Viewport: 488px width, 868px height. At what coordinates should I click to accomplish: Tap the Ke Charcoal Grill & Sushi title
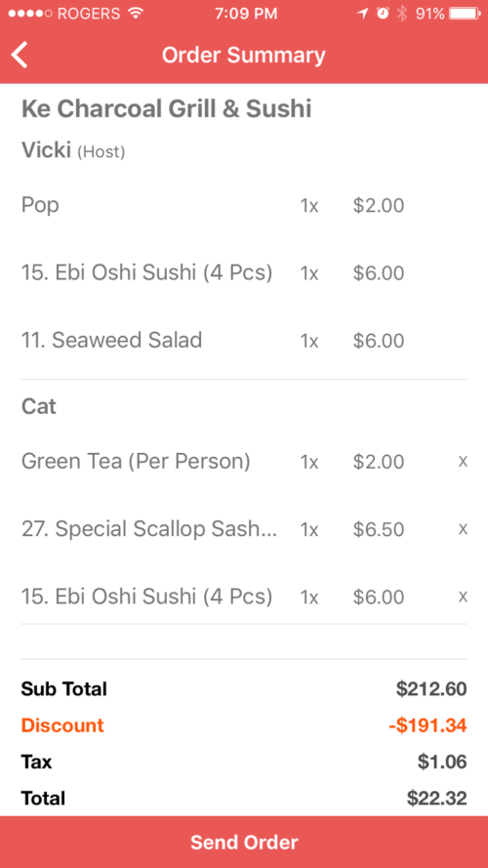click(x=166, y=109)
